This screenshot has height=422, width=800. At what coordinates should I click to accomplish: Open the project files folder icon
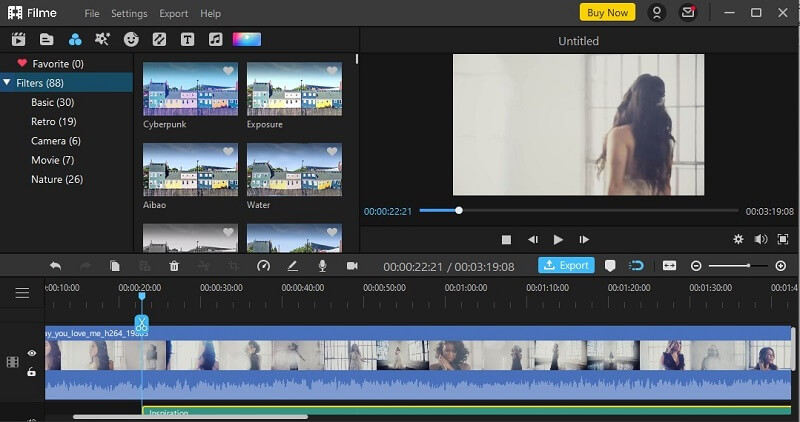46,39
